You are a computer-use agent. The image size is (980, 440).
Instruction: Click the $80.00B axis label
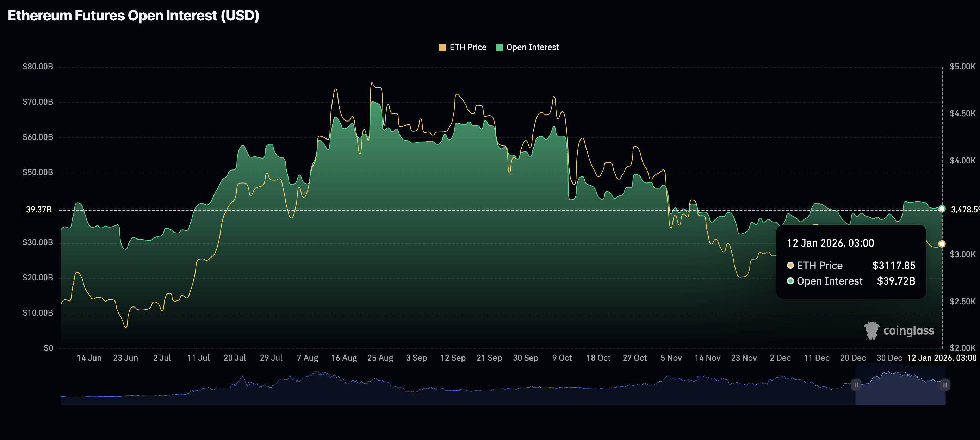tap(38, 67)
